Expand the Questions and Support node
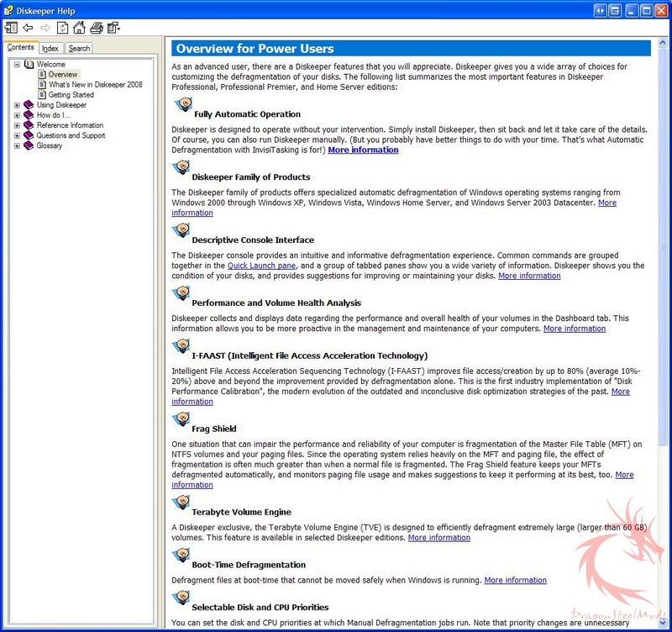Screen dimensions: 672x632 (x=17, y=135)
